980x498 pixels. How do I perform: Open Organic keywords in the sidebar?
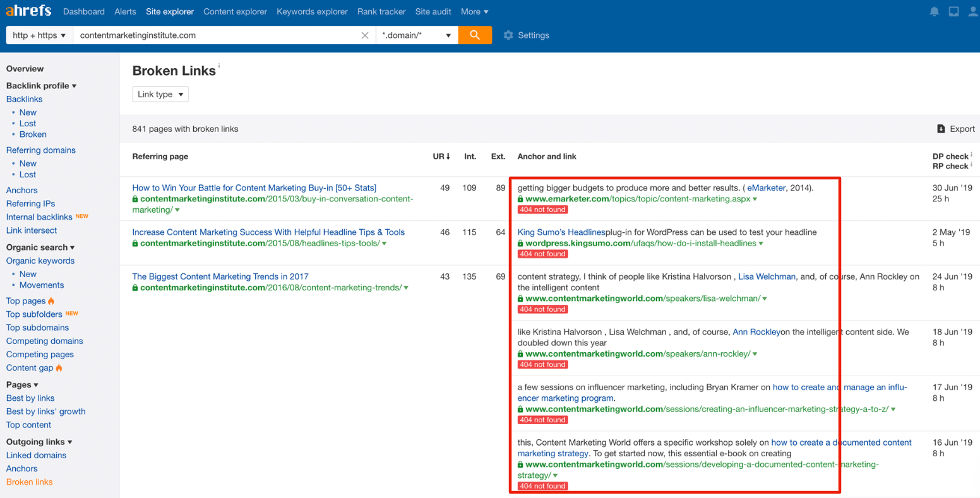(x=40, y=261)
